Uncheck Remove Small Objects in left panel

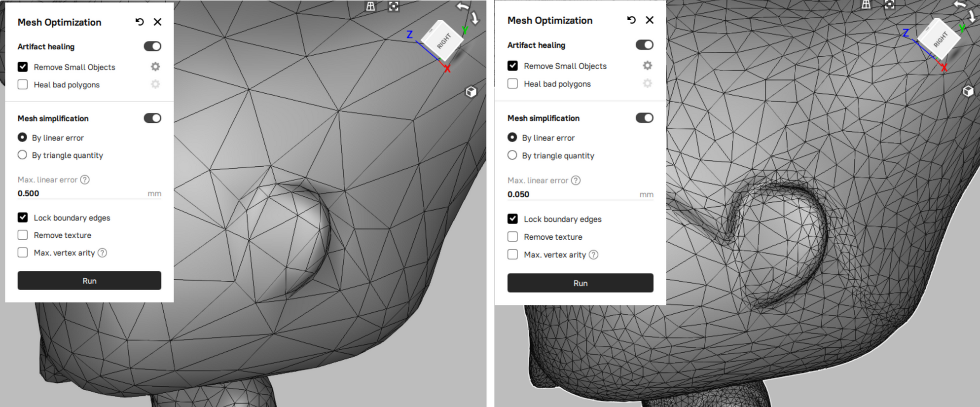click(x=23, y=67)
